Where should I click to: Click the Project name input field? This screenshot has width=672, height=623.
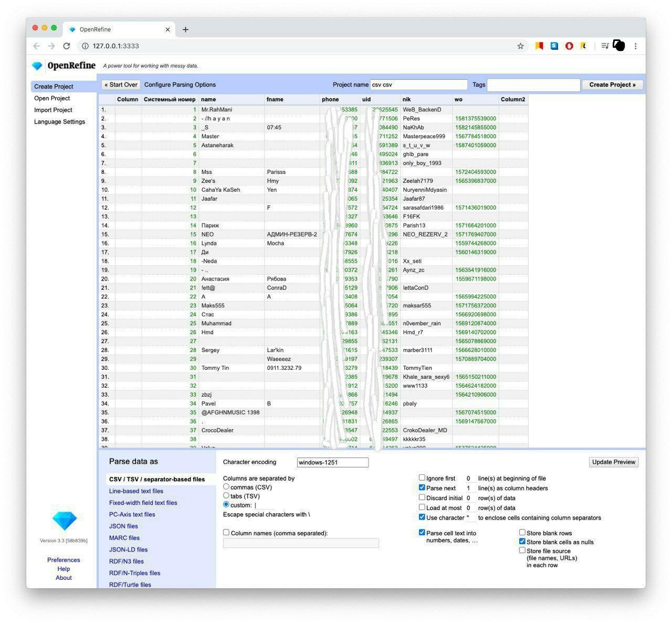(x=418, y=85)
